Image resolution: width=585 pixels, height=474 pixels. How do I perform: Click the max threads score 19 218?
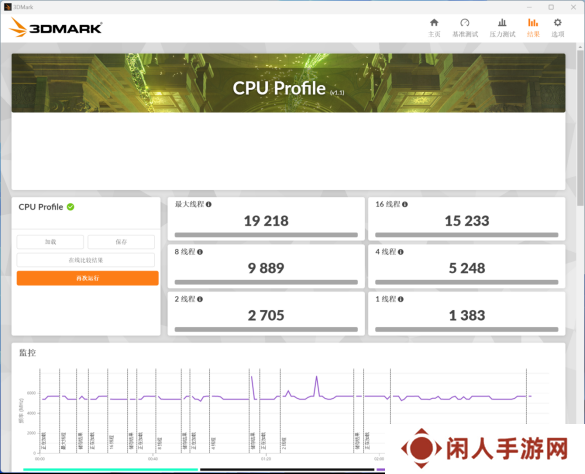pyautogui.click(x=266, y=221)
